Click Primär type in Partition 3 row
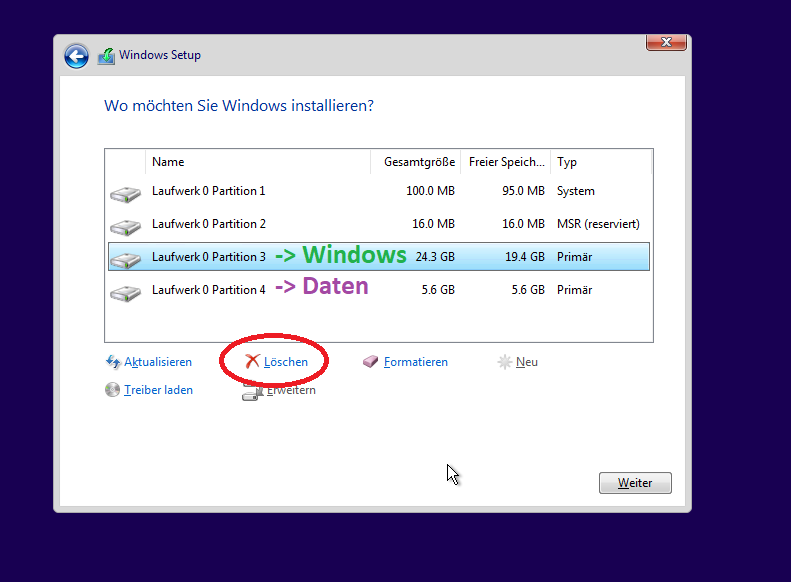 (x=575, y=257)
